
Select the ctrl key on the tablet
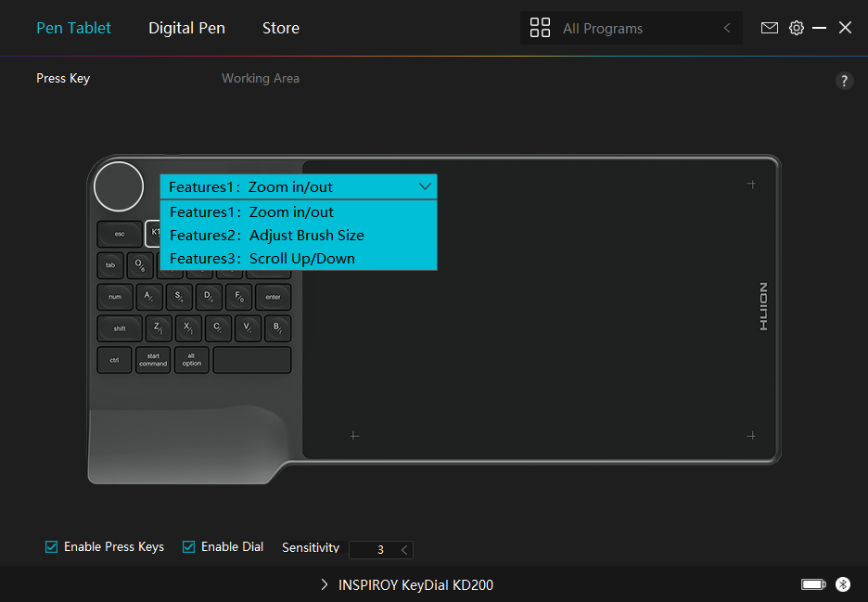[x=115, y=360]
